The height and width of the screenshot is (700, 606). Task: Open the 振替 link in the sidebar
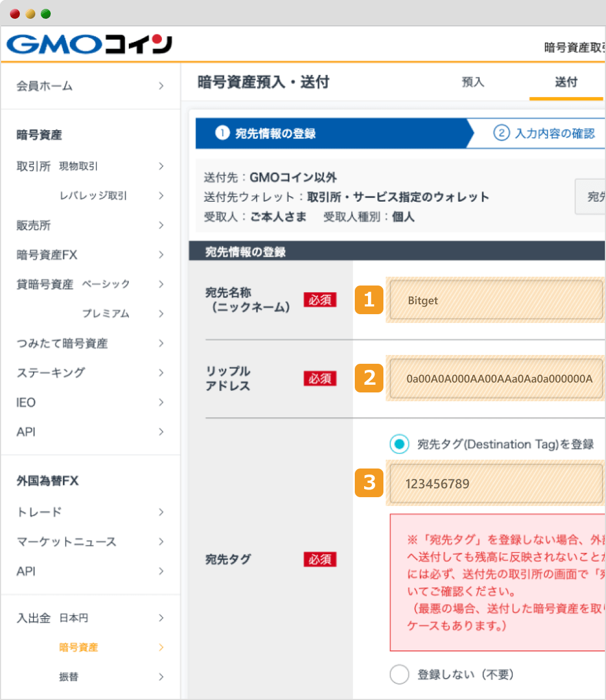point(68,677)
